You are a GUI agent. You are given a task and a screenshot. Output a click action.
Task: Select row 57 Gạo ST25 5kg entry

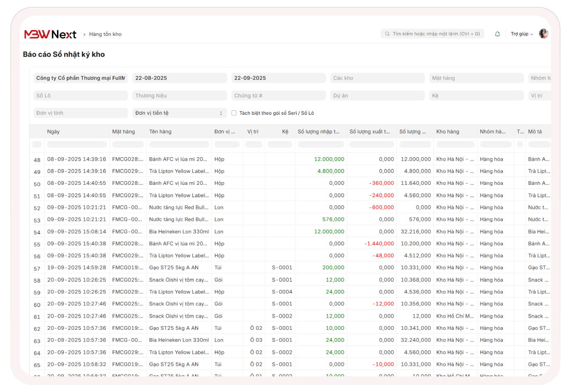(174, 268)
